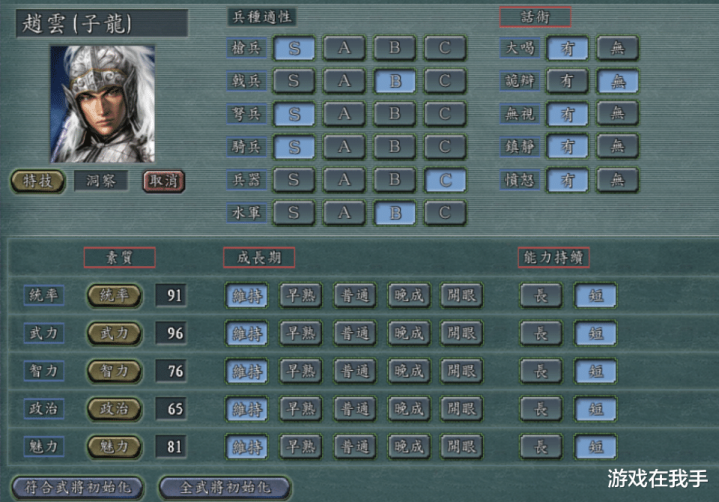Set 統率 growth to 早熟

(301, 296)
